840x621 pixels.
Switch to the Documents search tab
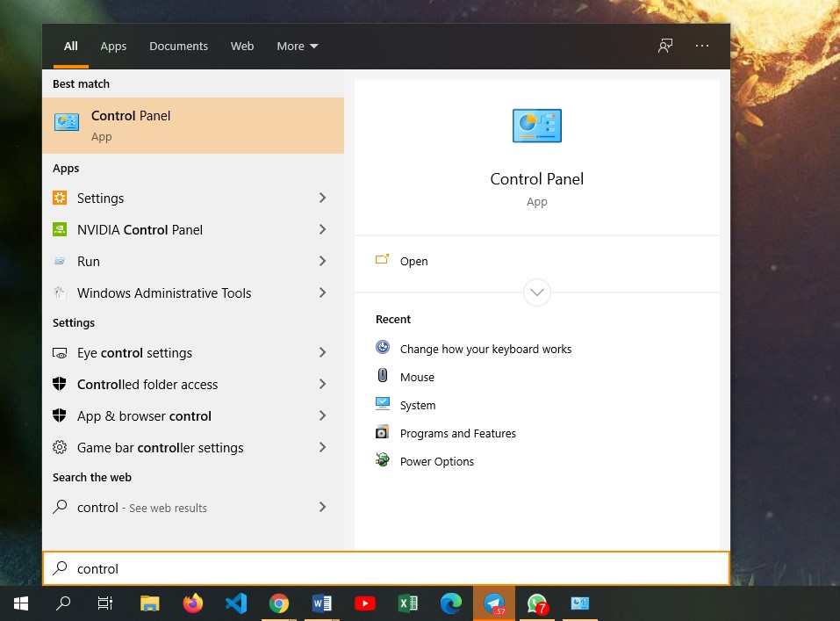click(x=178, y=47)
